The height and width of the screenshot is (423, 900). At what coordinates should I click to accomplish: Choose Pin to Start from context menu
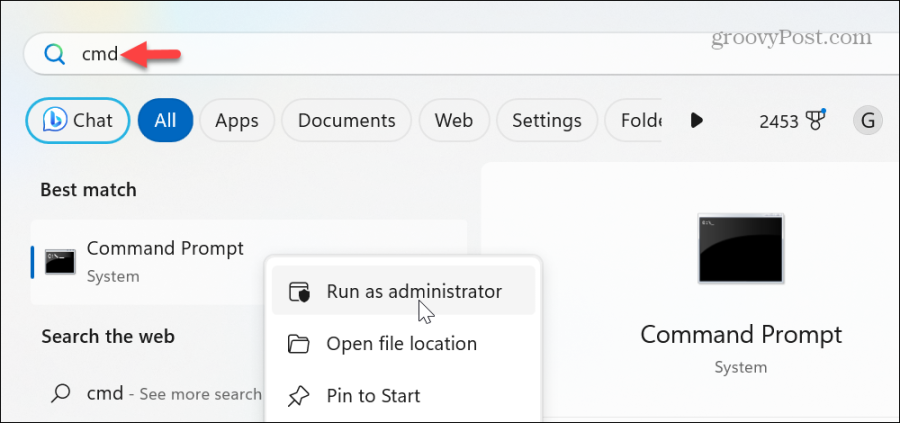(403, 395)
